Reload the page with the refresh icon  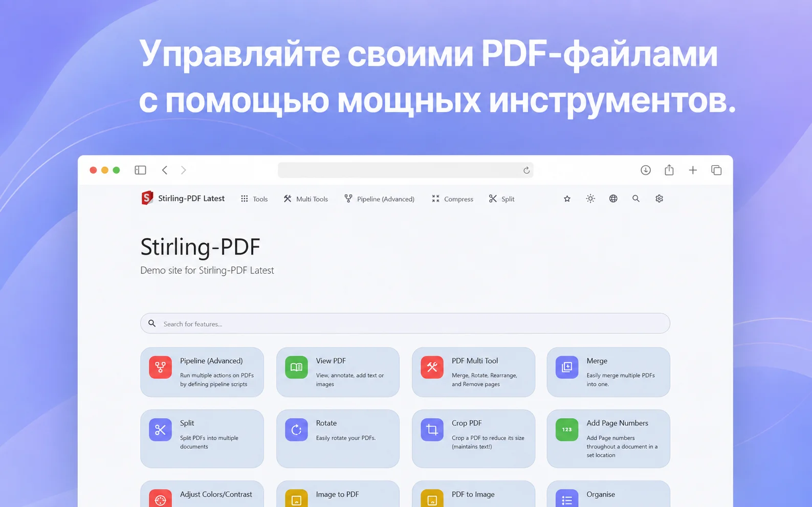[526, 170]
